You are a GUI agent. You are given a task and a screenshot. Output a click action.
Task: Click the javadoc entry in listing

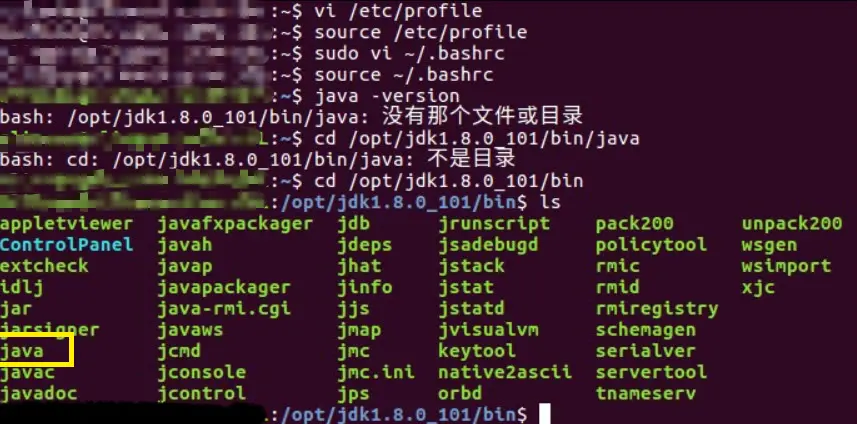pos(39,393)
